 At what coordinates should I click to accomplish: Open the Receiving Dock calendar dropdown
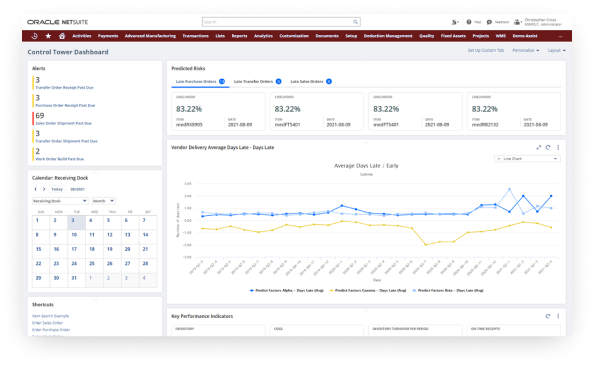tap(60, 201)
